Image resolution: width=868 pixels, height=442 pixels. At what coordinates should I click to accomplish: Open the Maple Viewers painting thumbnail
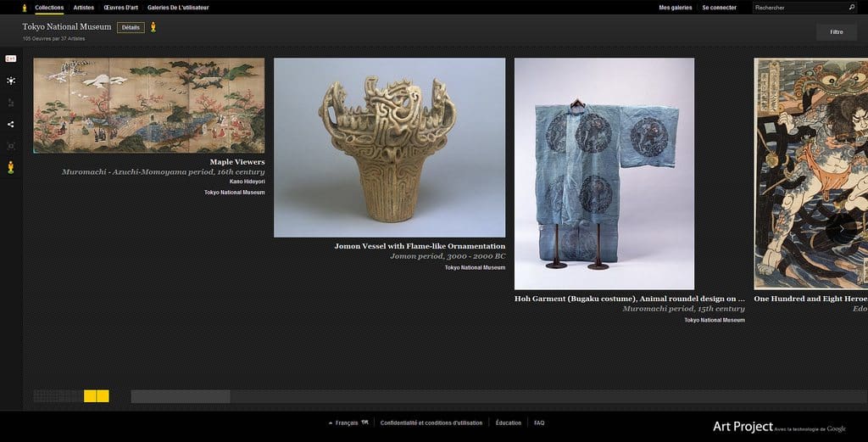point(149,105)
